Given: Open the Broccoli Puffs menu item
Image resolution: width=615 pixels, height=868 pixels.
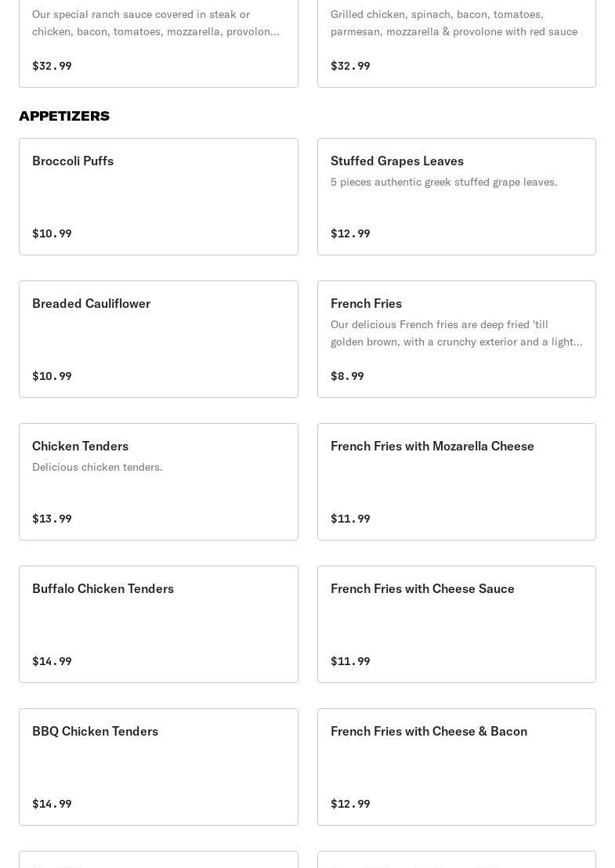Looking at the screenshot, I should (158, 196).
